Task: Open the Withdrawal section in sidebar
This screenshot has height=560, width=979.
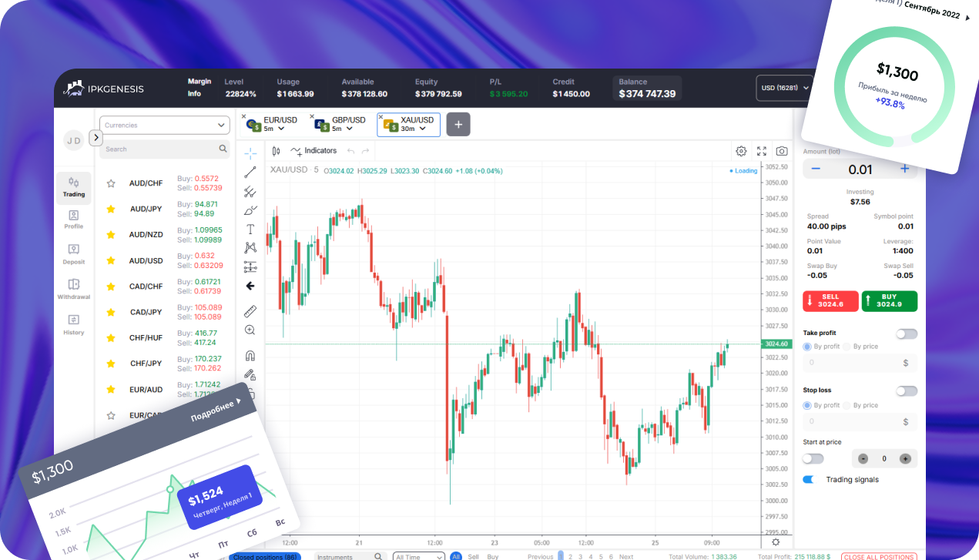Action: pos(74,290)
